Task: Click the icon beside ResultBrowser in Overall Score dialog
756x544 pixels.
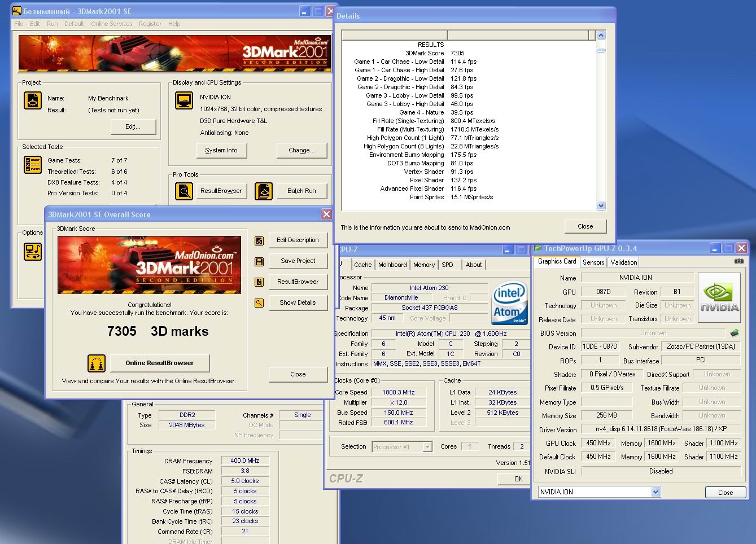Action: (259, 282)
